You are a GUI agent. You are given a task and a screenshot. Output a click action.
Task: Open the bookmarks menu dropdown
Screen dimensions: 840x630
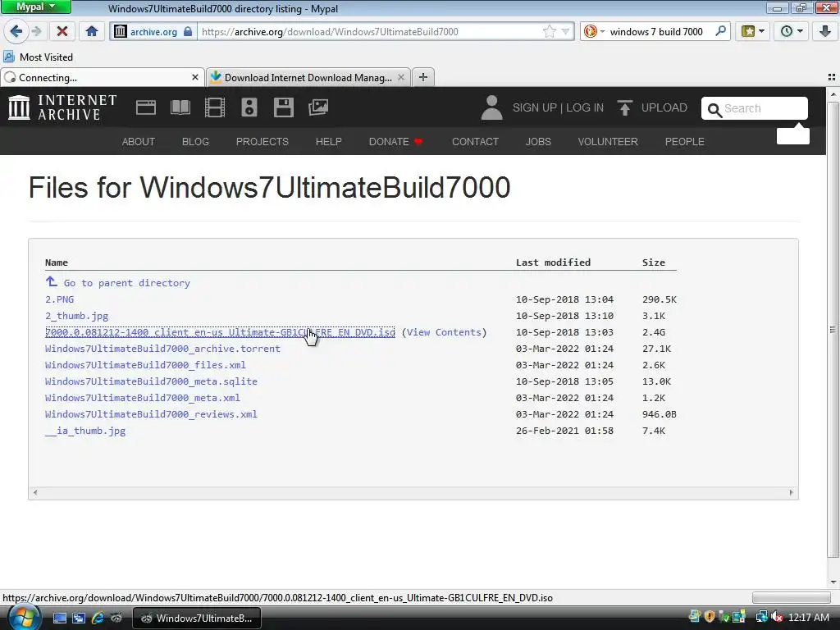(753, 31)
